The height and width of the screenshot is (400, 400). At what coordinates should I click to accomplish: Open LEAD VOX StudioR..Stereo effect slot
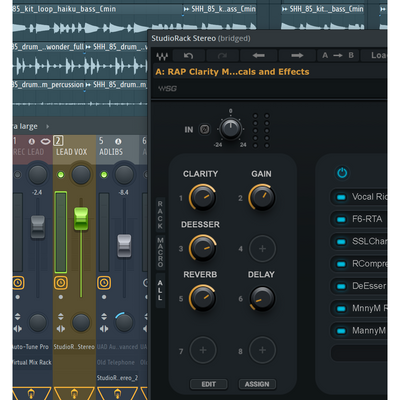coord(74,347)
